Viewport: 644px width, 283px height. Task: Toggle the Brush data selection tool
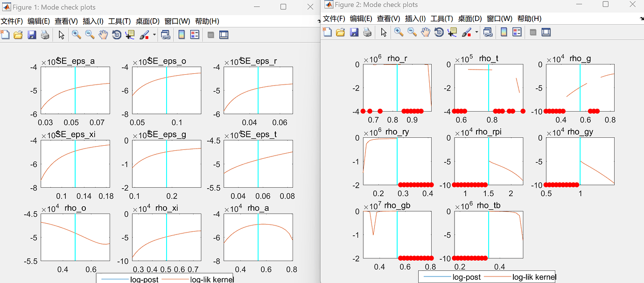click(x=145, y=34)
